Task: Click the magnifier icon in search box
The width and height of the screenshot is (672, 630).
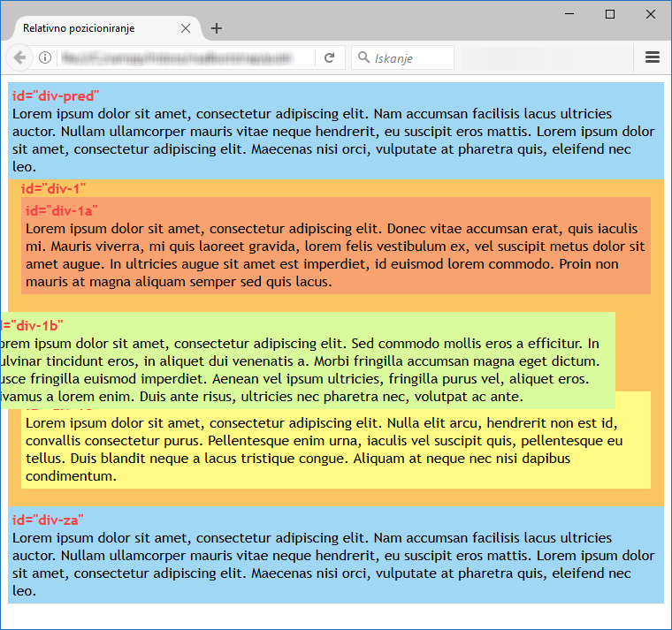Action: [x=363, y=57]
